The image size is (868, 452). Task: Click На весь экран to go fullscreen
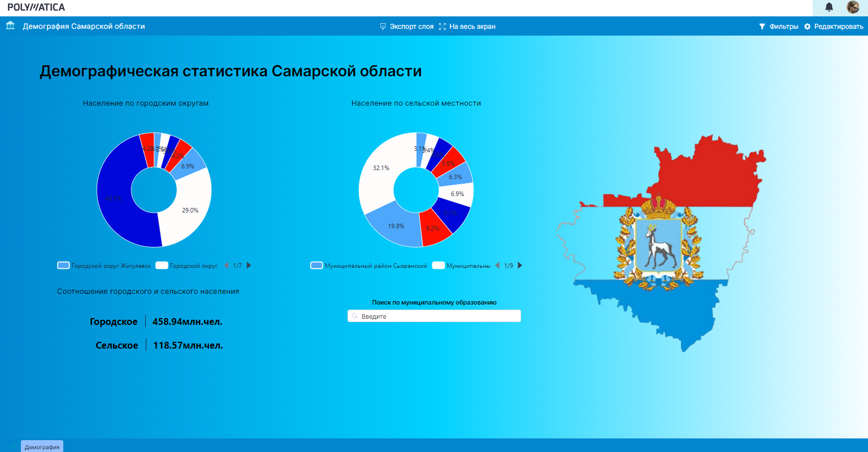pos(467,27)
